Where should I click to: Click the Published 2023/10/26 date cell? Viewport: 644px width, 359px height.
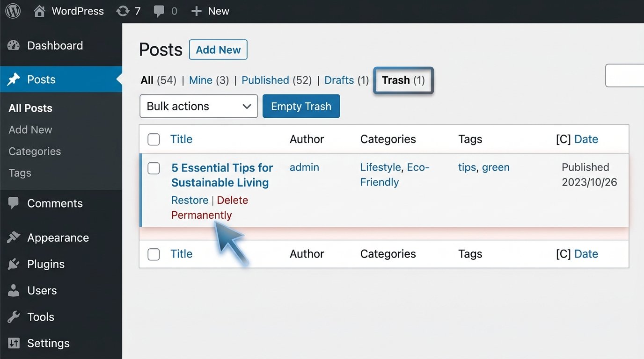click(589, 175)
